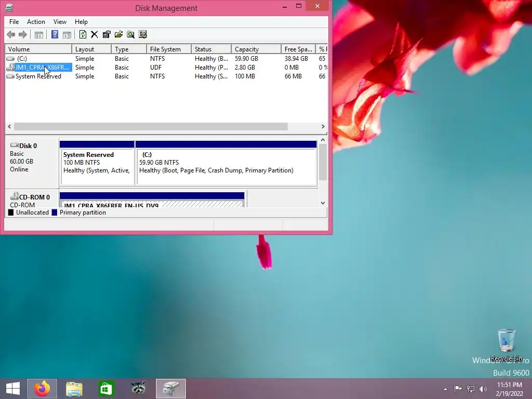This screenshot has width=532, height=399.
Task: Select the (C:) volume row
Action: 166,59
